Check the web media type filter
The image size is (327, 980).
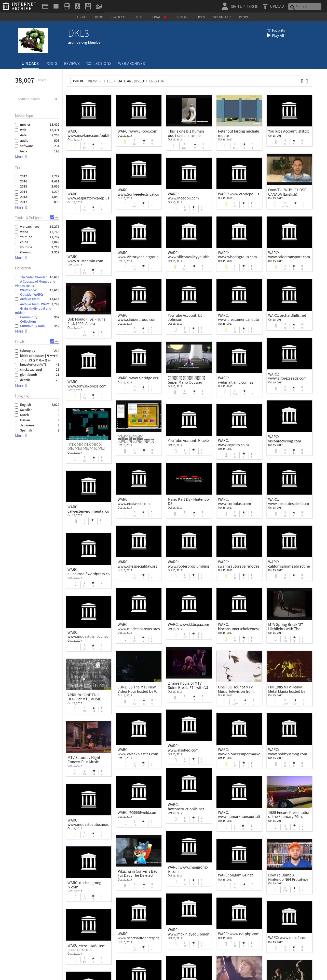[17, 130]
